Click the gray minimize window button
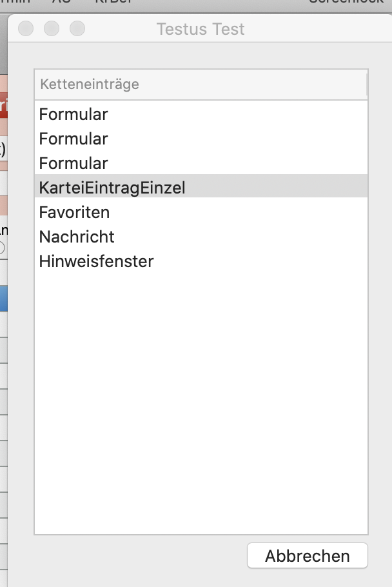392x587 pixels. (52, 28)
